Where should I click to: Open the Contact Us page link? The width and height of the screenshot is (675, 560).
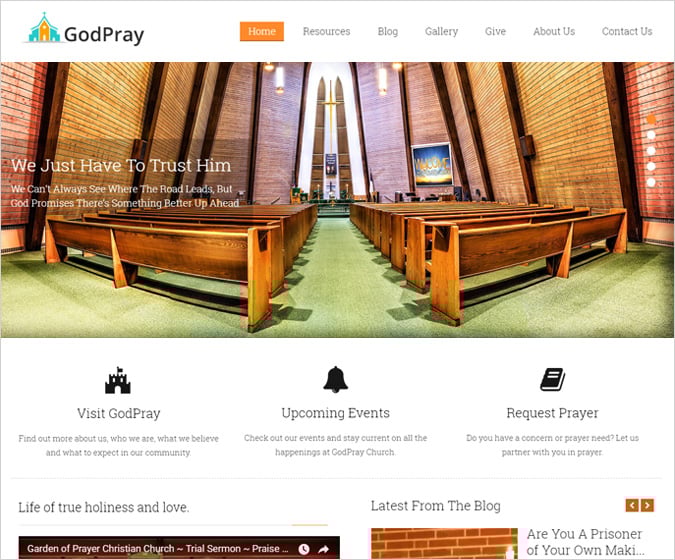[627, 31]
